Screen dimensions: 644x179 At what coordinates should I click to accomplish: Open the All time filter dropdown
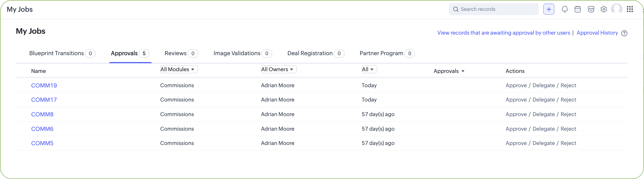pos(369,69)
